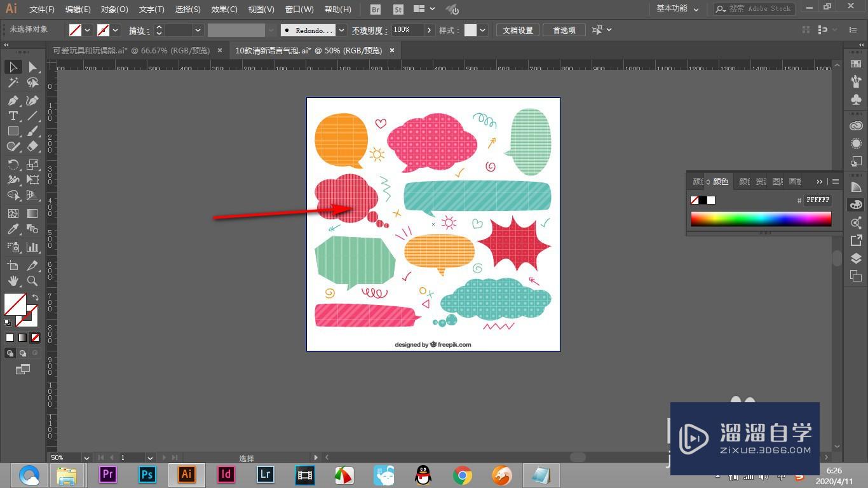The height and width of the screenshot is (488, 868).
Task: Open the artboard number dropdown
Action: [x=150, y=457]
